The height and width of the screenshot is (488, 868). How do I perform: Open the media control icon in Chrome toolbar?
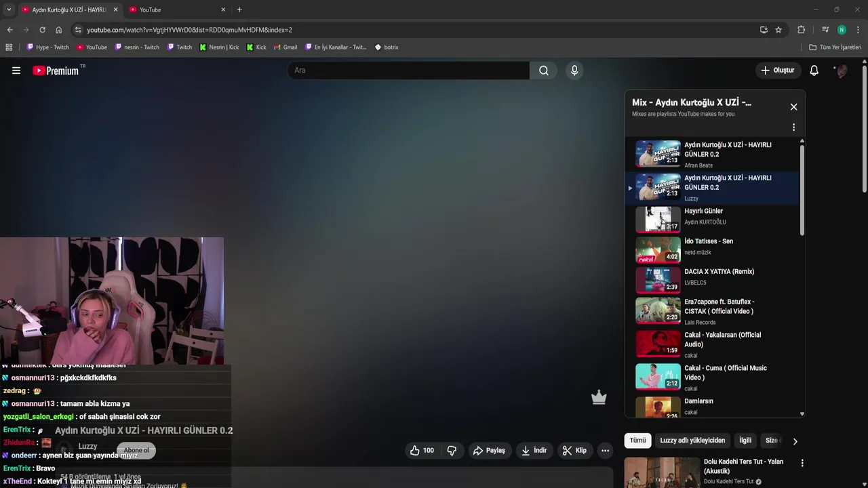(825, 30)
